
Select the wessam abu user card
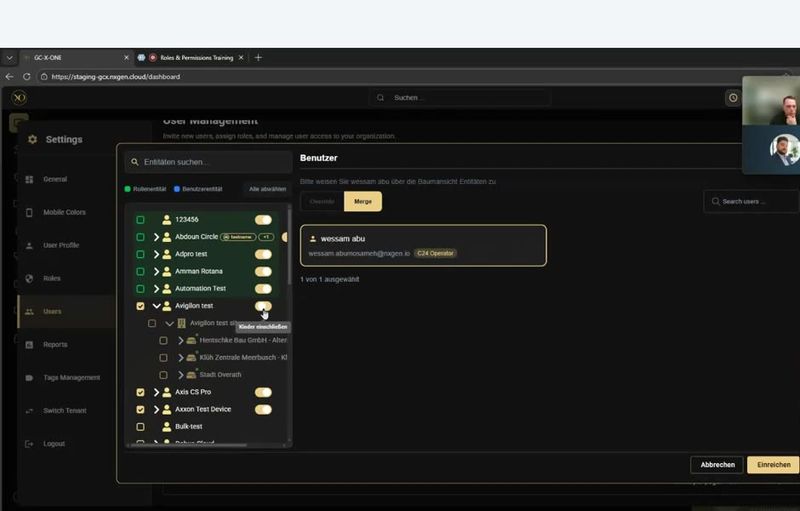tap(423, 246)
